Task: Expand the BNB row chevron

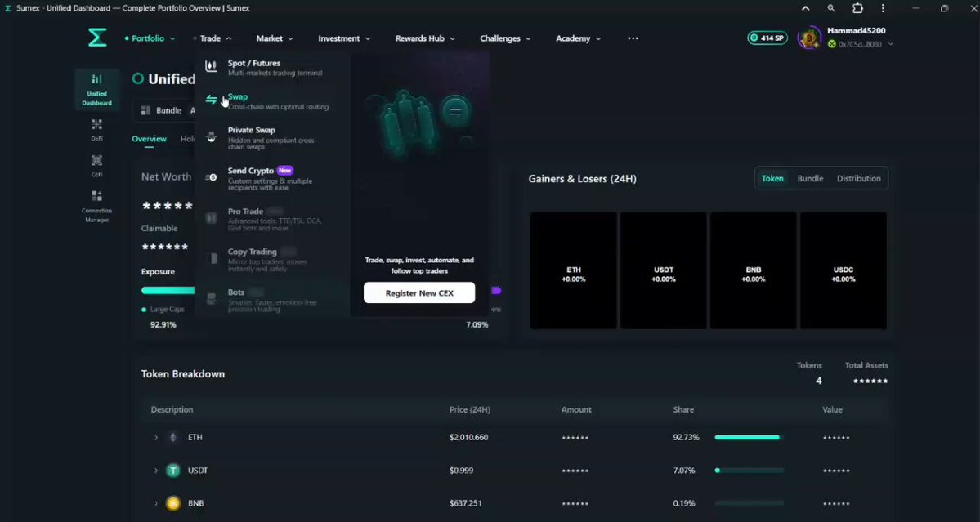Action: 155,503
